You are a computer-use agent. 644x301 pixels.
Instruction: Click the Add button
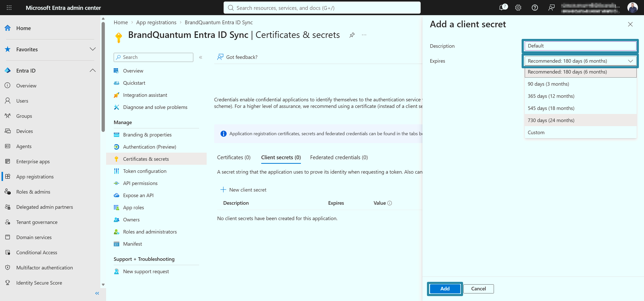coord(445,289)
